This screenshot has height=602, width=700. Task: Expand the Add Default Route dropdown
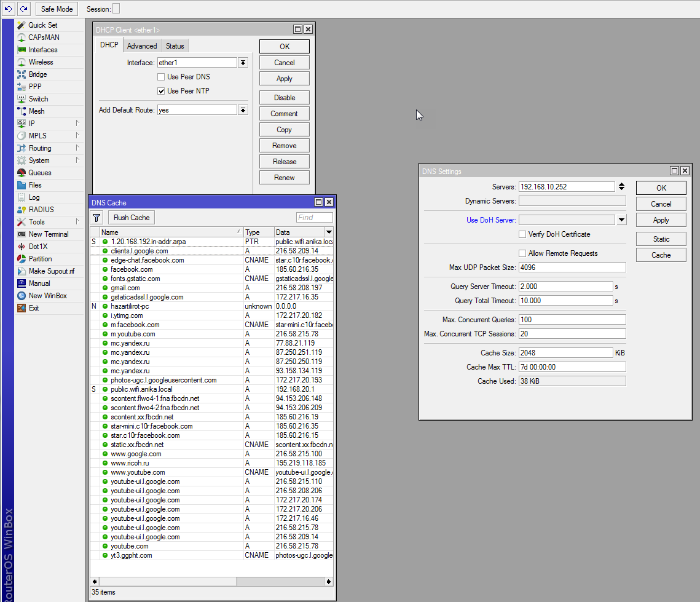pos(243,110)
